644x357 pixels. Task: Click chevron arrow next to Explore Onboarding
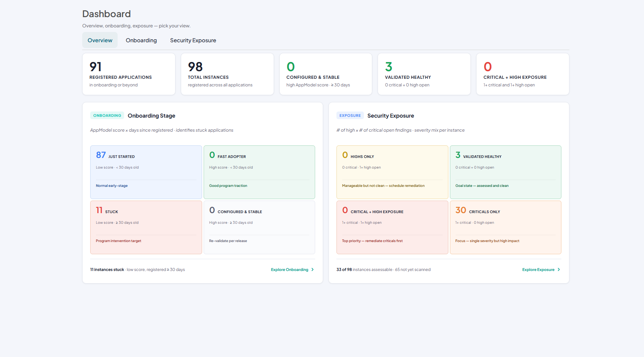click(x=312, y=269)
